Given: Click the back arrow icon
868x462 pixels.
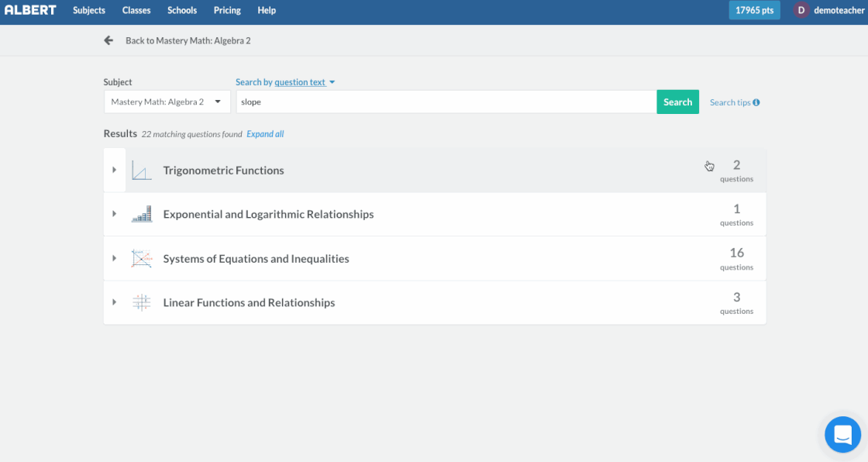Looking at the screenshot, I should [108, 40].
